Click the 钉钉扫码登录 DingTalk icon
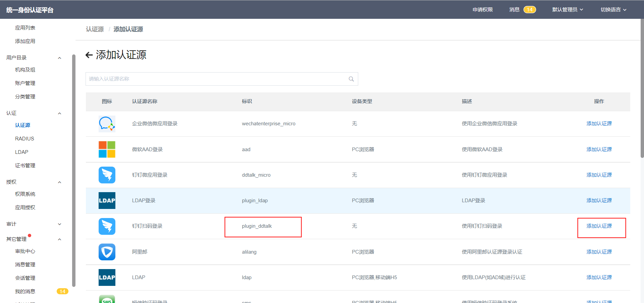Viewport: 644px width, 303px height. pyautogui.click(x=107, y=226)
